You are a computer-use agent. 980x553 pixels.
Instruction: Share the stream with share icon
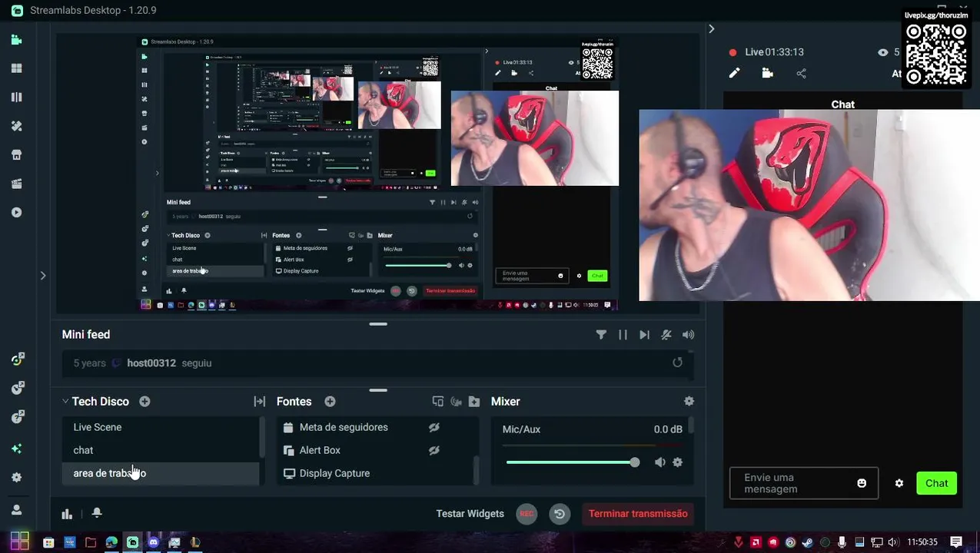(x=801, y=73)
